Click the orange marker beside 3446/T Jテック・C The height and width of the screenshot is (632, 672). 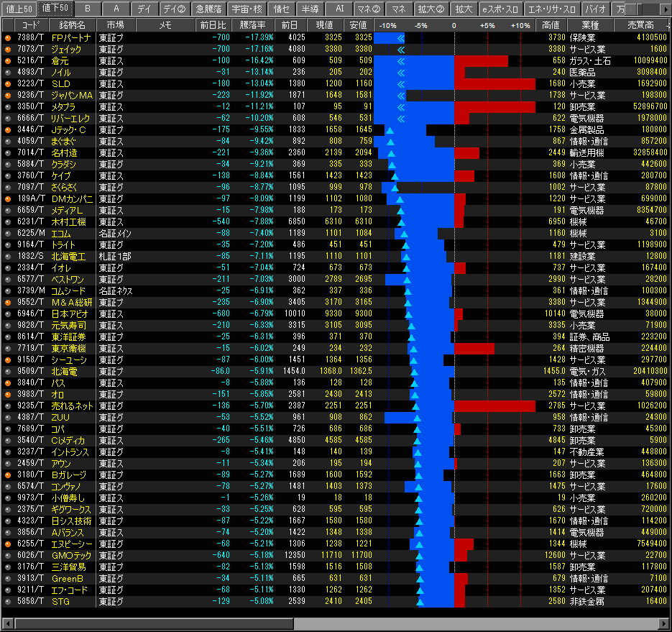[8, 130]
